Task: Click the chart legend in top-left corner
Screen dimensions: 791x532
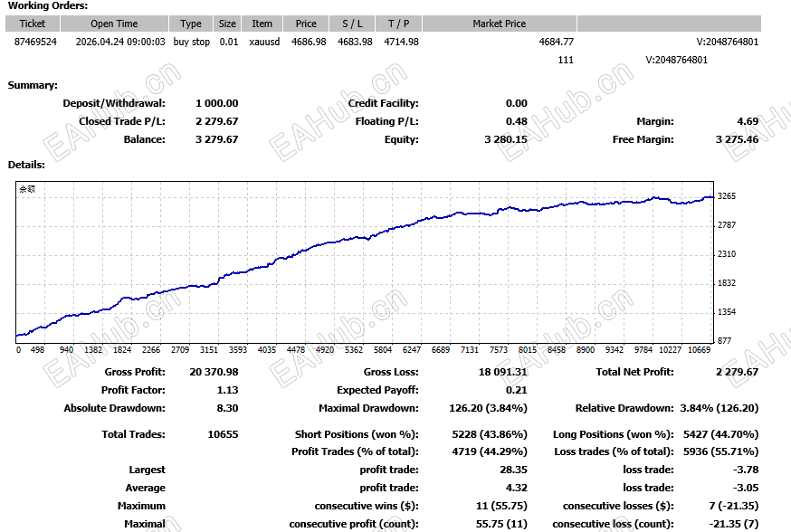Action: 27,189
